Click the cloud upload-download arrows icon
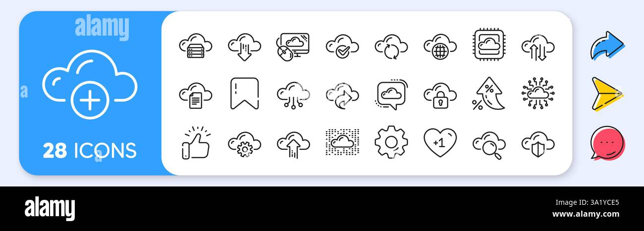This screenshot has width=644, height=231. coord(538,46)
